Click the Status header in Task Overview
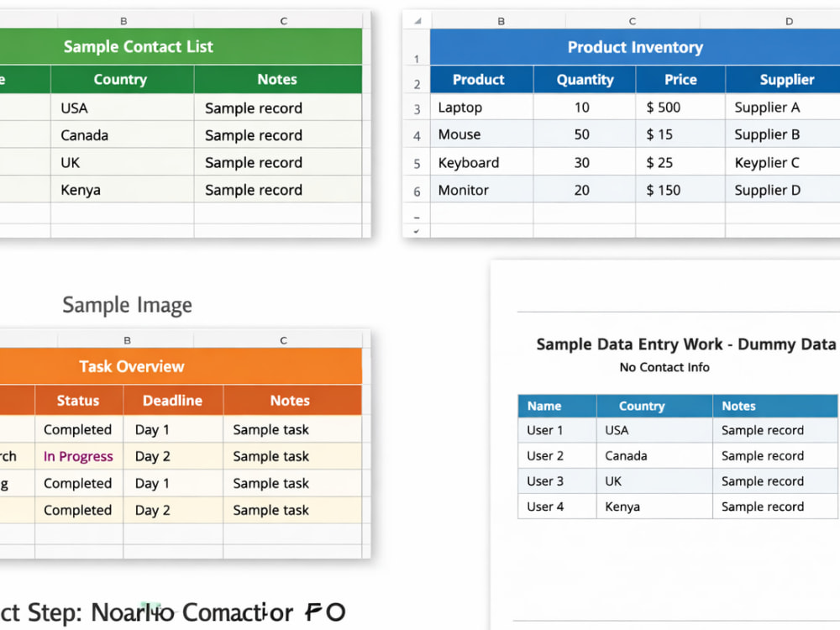The image size is (840, 630). pyautogui.click(x=79, y=400)
